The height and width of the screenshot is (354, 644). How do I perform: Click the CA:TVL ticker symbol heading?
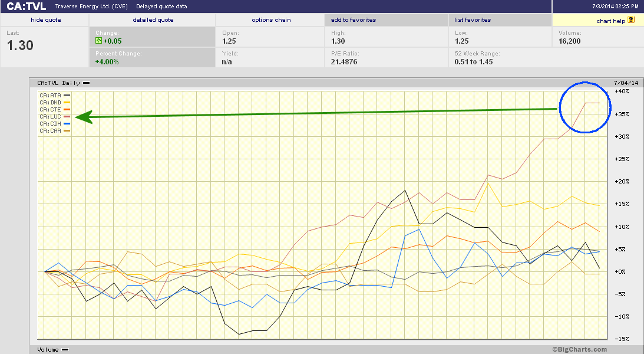[27, 6]
